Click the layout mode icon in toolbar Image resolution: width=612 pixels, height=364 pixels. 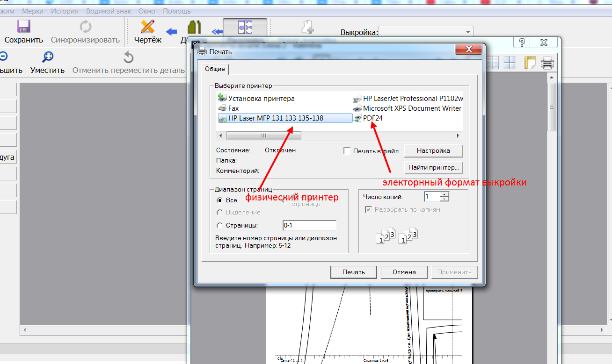245,27
